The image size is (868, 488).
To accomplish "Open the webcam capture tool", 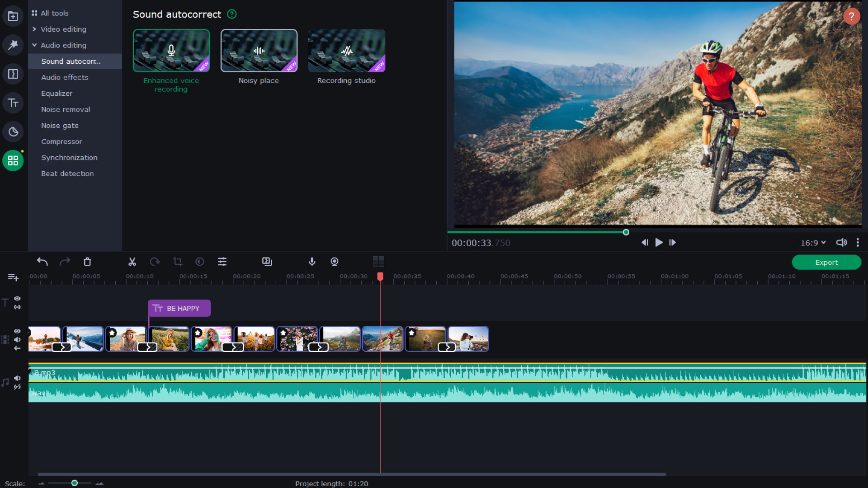I will coord(335,262).
